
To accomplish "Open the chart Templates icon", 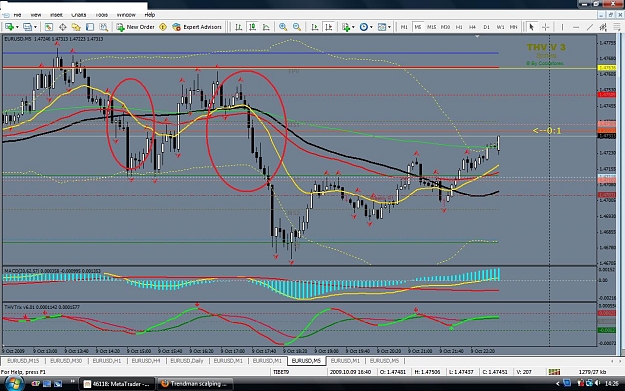I will [382, 27].
